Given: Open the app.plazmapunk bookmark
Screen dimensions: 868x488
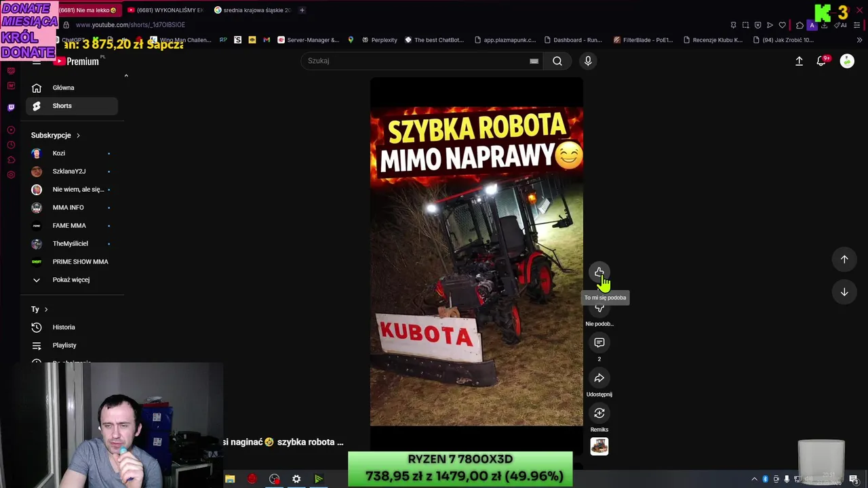Looking at the screenshot, I should (x=505, y=40).
